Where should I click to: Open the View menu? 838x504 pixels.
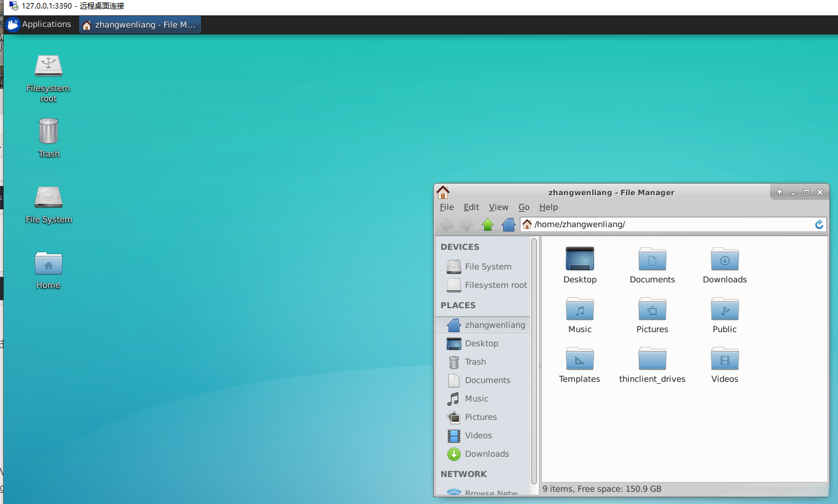point(498,207)
